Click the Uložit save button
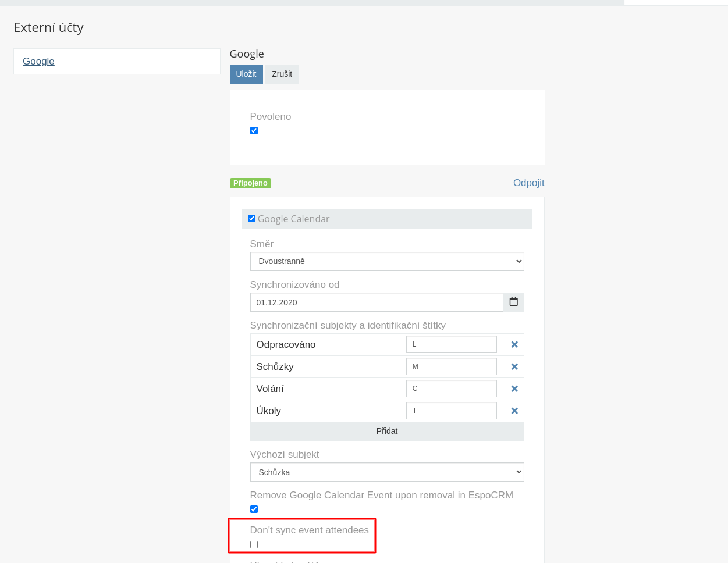 point(246,74)
